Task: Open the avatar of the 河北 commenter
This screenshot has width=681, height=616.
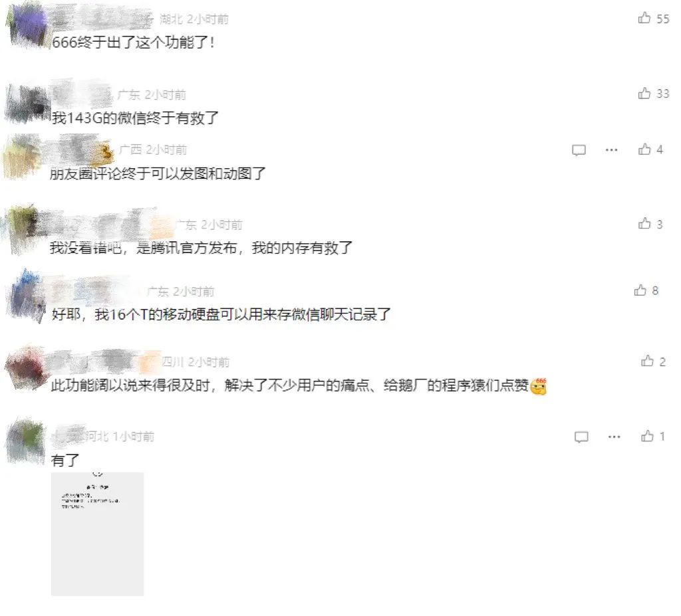Action: pos(26,441)
